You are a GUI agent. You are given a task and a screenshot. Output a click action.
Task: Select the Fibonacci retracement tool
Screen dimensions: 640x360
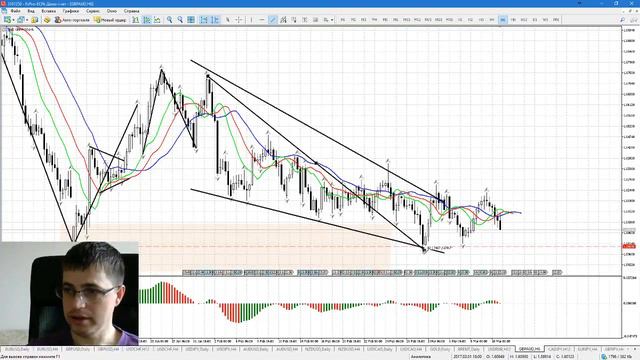point(294,20)
